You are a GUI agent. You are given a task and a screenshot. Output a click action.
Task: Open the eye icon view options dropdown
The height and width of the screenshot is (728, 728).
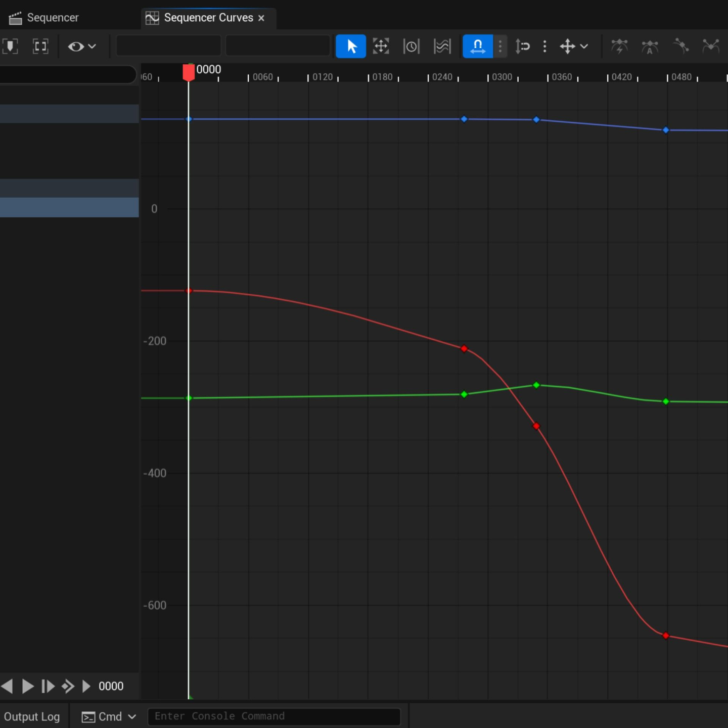coord(81,47)
